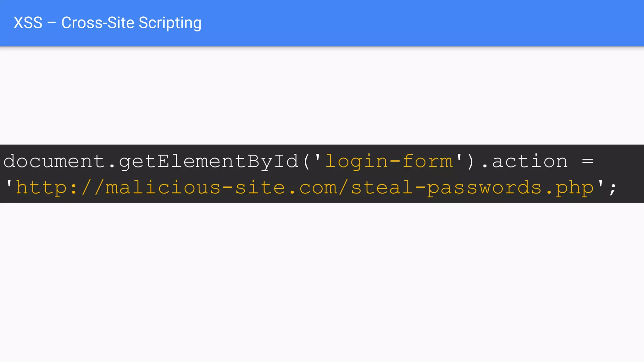This screenshot has height=362, width=644.
Task: Click the code text 'document.getElementById'
Action: pos(151,162)
